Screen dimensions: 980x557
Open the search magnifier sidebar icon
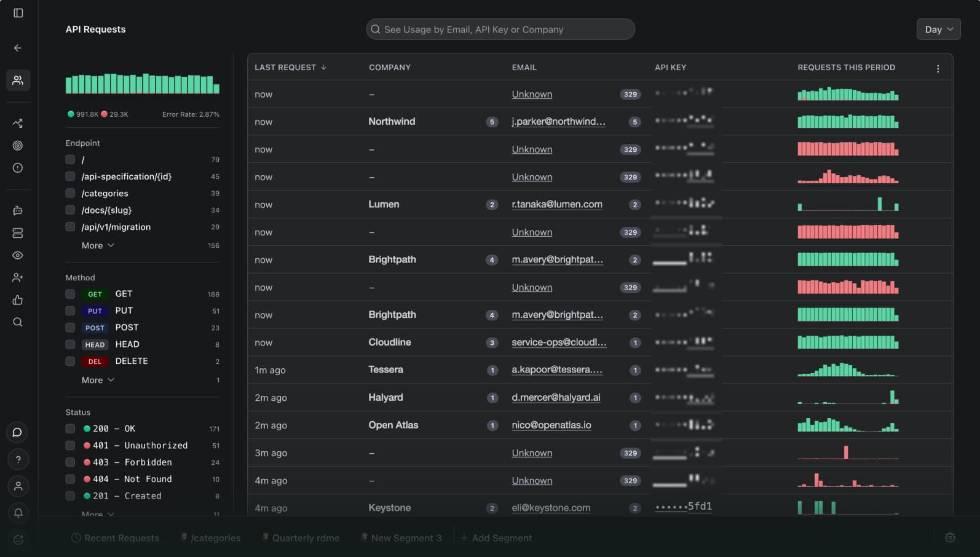click(18, 322)
